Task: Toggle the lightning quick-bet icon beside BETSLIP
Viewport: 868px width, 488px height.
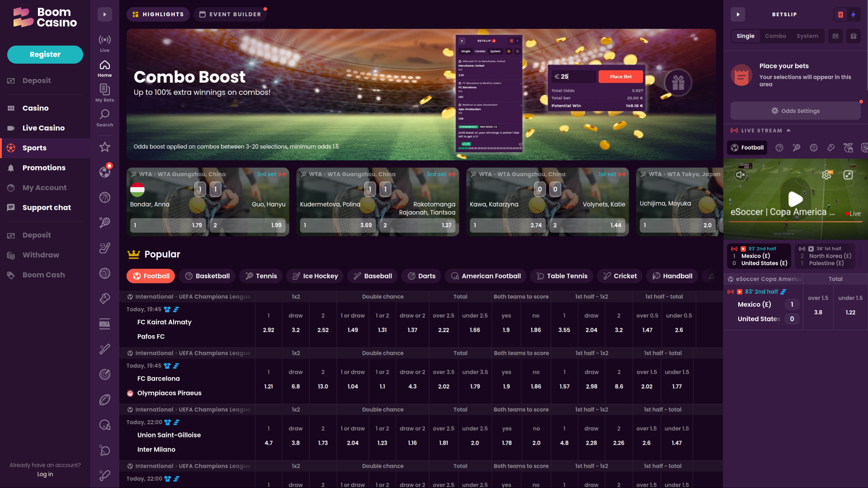Action: coord(854,14)
